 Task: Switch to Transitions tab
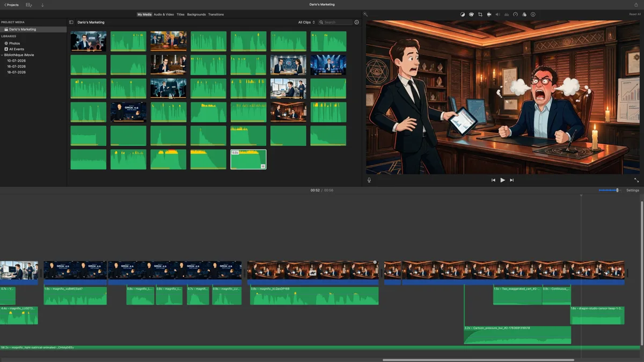(x=216, y=14)
